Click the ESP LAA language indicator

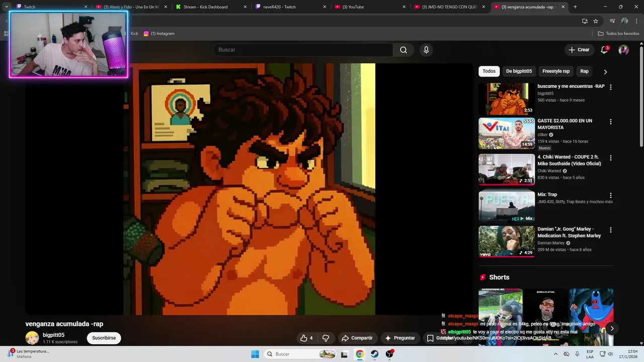point(590,354)
